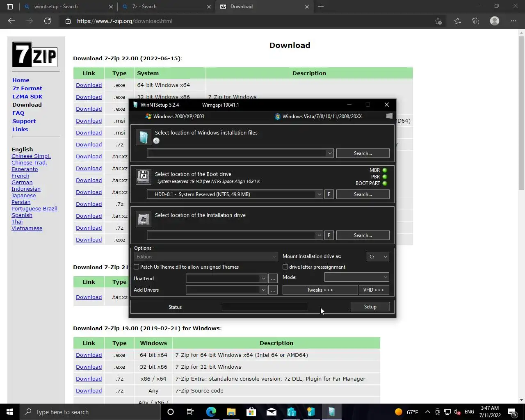The height and width of the screenshot is (420, 525).
Task: Click the Status progress bar in WinNTSetup
Action: pyautogui.click(x=265, y=307)
